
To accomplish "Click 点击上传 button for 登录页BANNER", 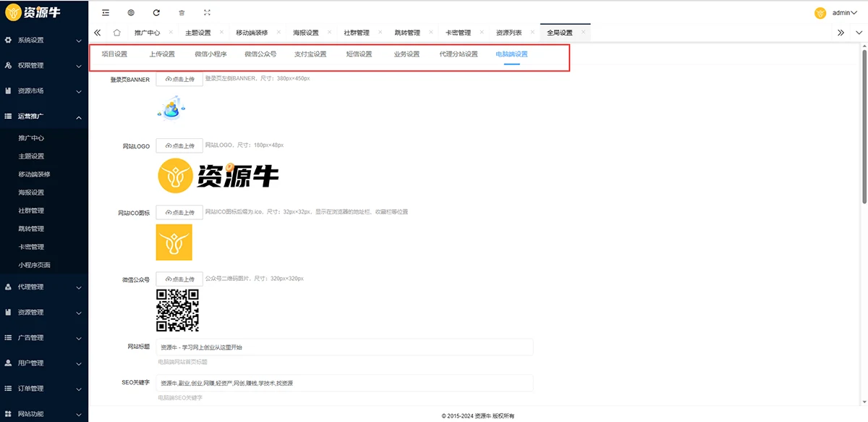I will pos(179,79).
